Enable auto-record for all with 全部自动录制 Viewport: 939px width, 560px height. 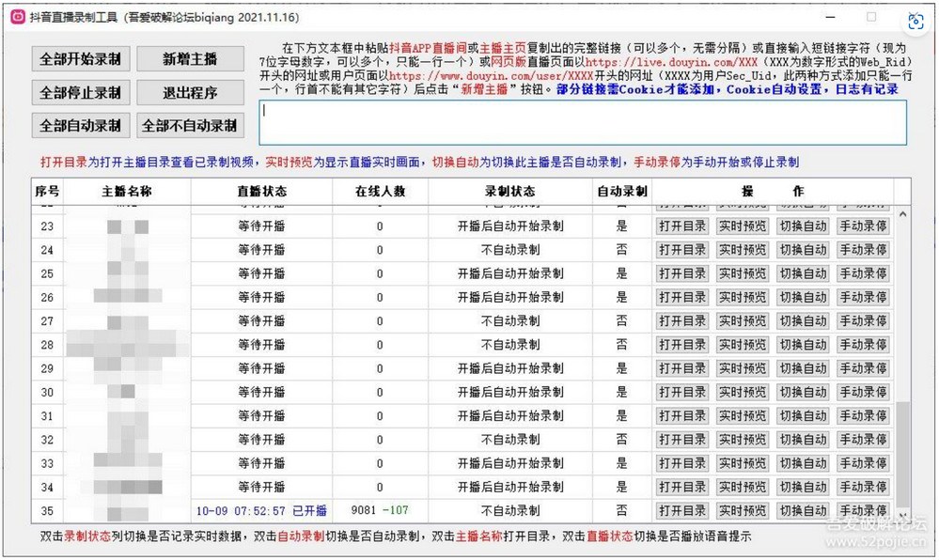coord(80,126)
